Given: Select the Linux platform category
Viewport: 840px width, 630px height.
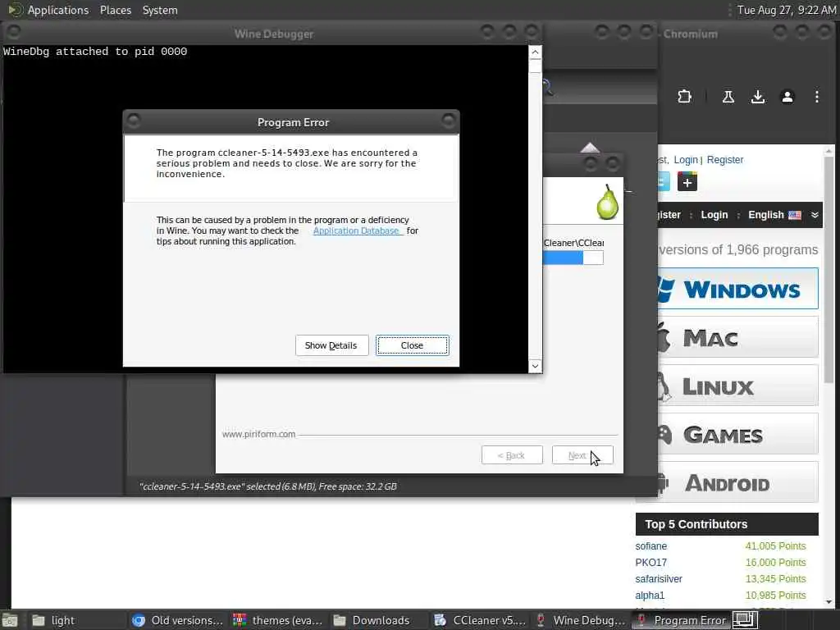Looking at the screenshot, I should click(x=737, y=386).
